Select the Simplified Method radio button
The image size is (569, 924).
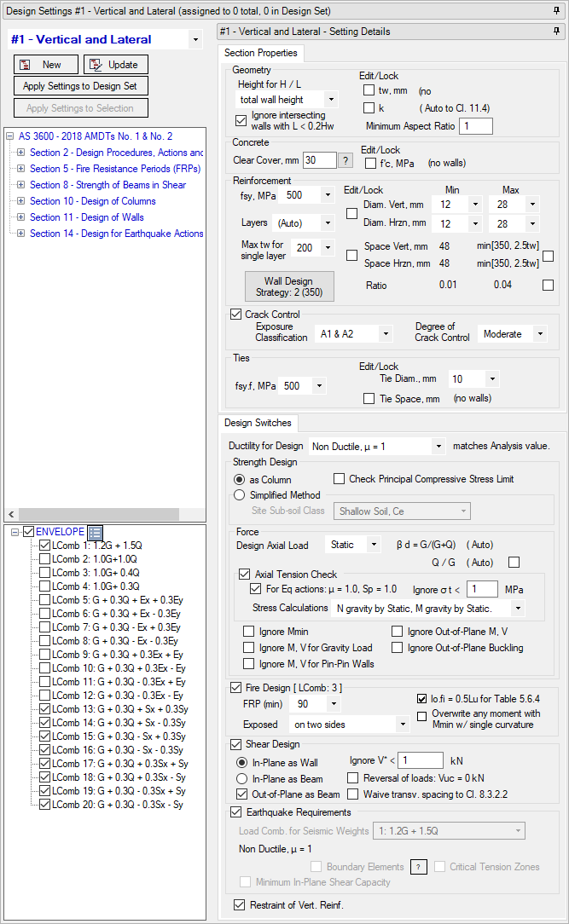click(240, 495)
